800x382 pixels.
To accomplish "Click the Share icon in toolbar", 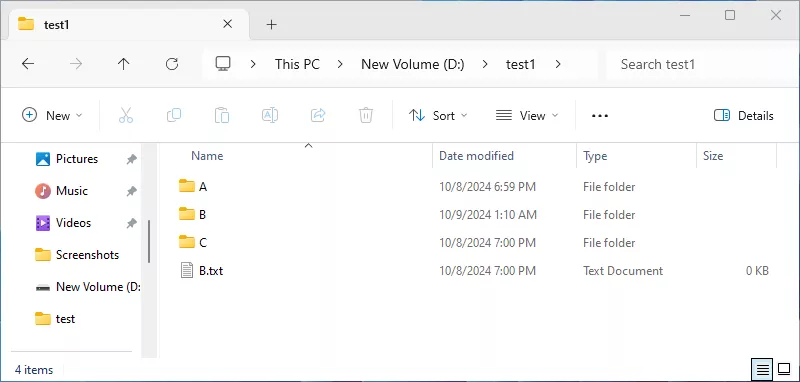I will click(318, 115).
